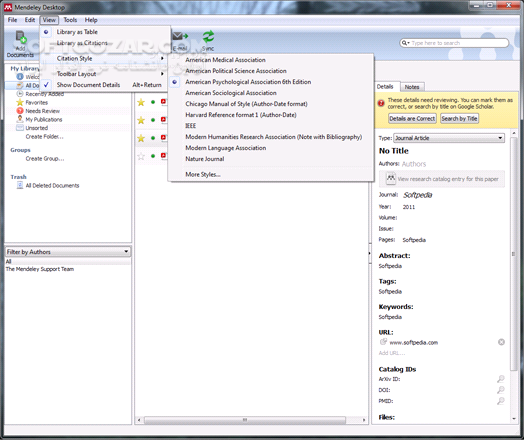Toggle the green read-status dot of the fourth document row
Viewport: 524px width, 440px height.
coord(153,156)
